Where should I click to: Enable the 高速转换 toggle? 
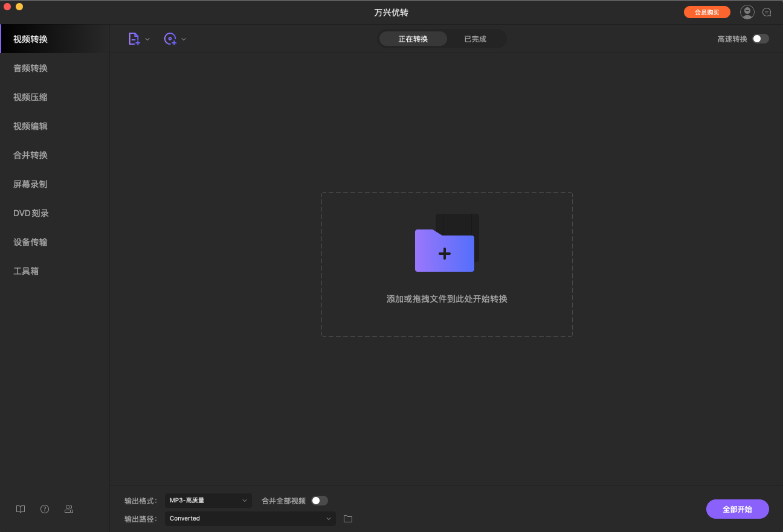760,39
